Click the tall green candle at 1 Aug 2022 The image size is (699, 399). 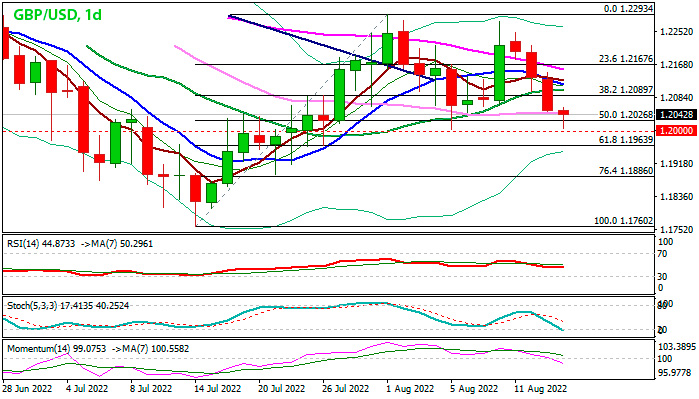[387, 49]
